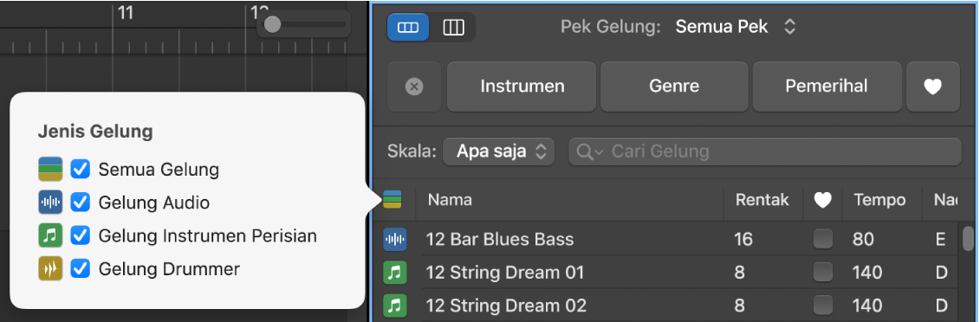Clear filters with the X reset button
The image size is (980, 322).
click(x=414, y=87)
